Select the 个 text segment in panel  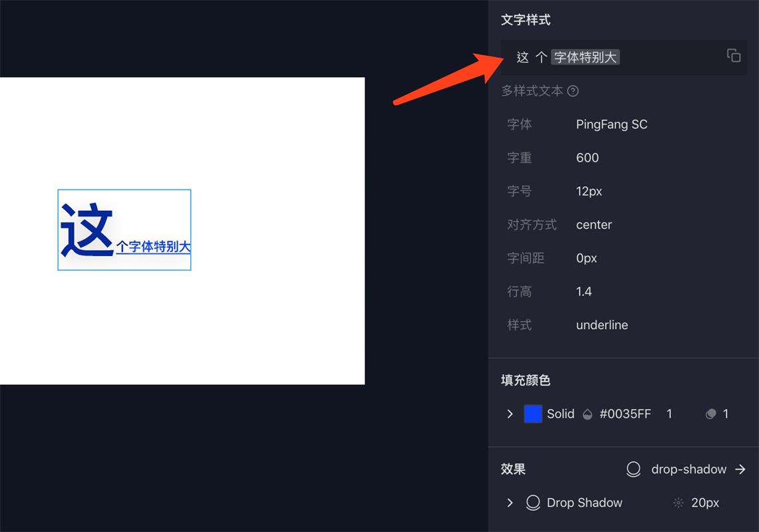[541, 57]
